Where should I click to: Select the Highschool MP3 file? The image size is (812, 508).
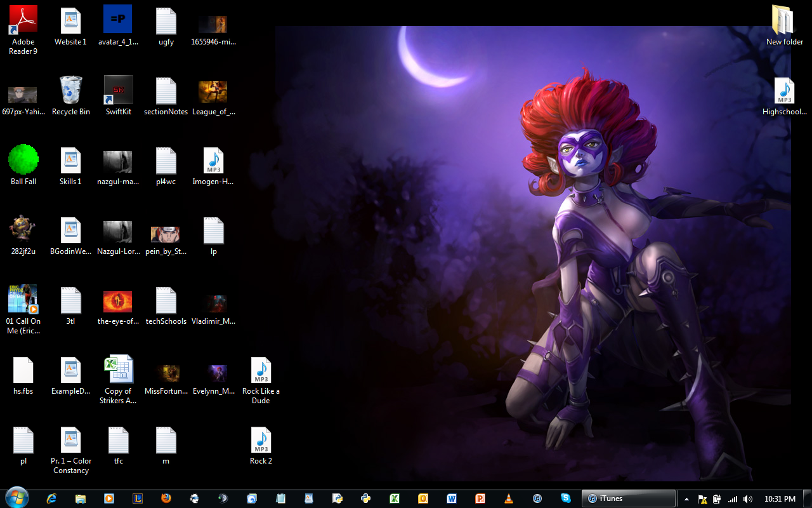[784, 91]
